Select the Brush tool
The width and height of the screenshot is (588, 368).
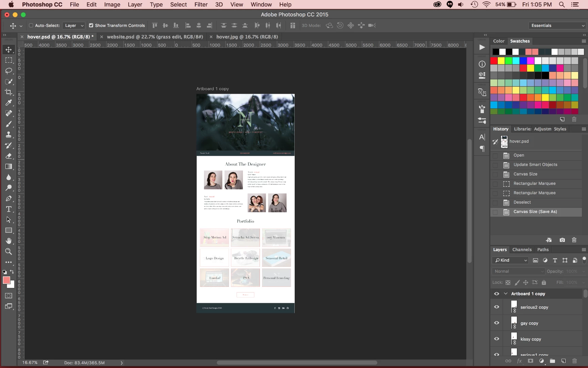9,124
